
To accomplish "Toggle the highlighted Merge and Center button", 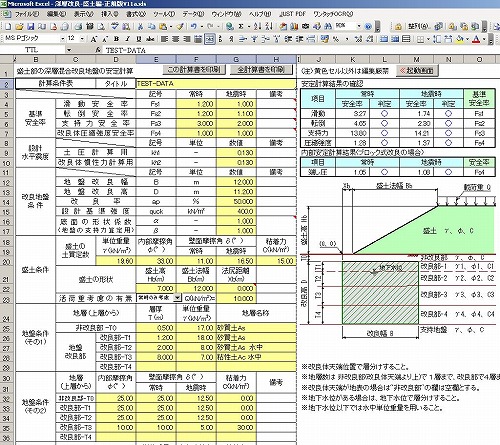I will (210, 39).
